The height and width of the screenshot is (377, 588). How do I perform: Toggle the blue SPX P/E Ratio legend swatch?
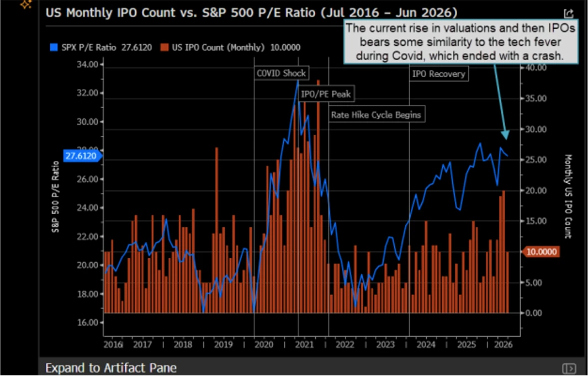[x=54, y=47]
